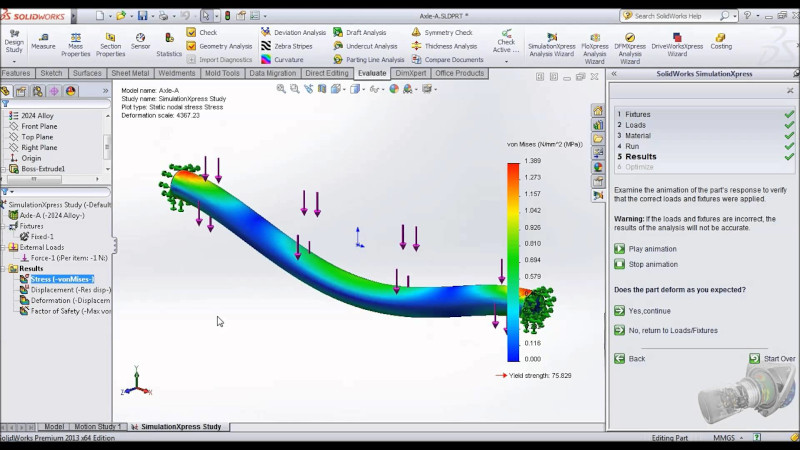Click No, return to Loads/Fixtures

(672, 330)
